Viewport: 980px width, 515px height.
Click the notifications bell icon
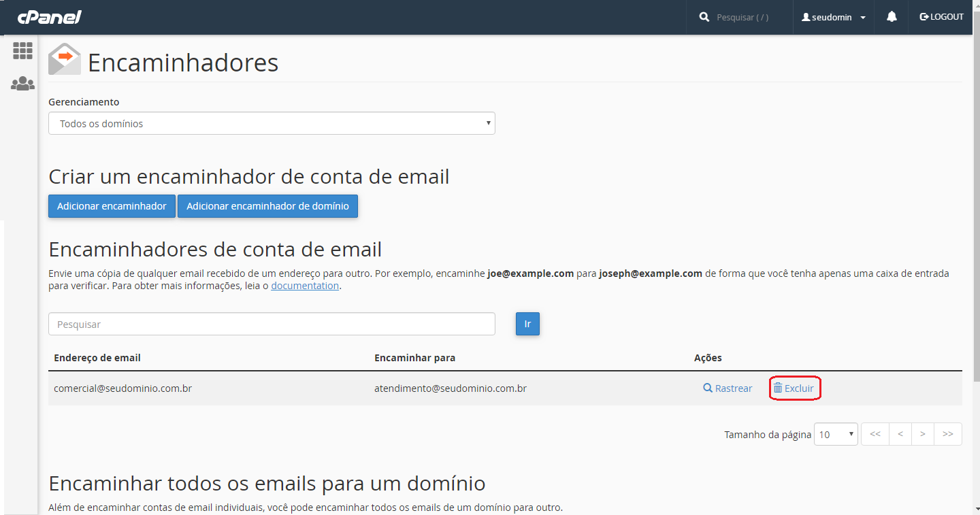pyautogui.click(x=892, y=17)
